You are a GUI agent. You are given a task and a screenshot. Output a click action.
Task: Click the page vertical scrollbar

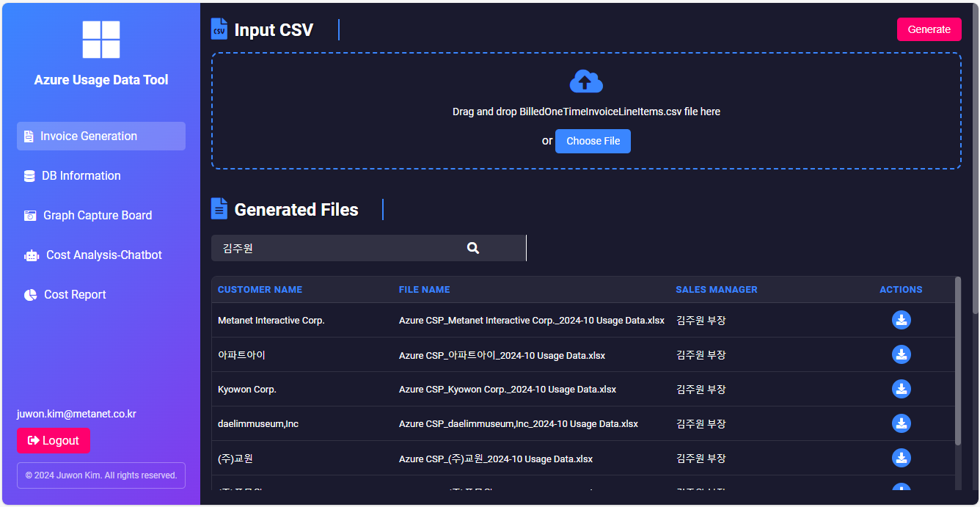pyautogui.click(x=976, y=160)
